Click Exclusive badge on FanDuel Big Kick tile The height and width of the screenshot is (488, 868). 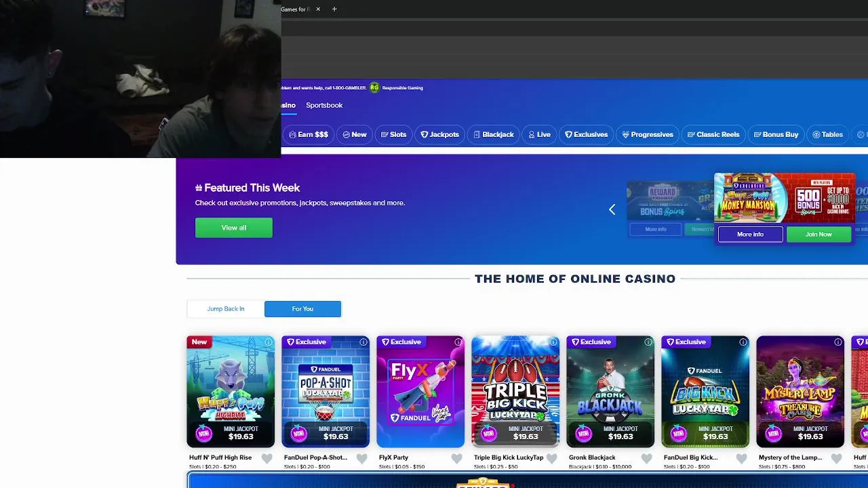click(x=686, y=342)
